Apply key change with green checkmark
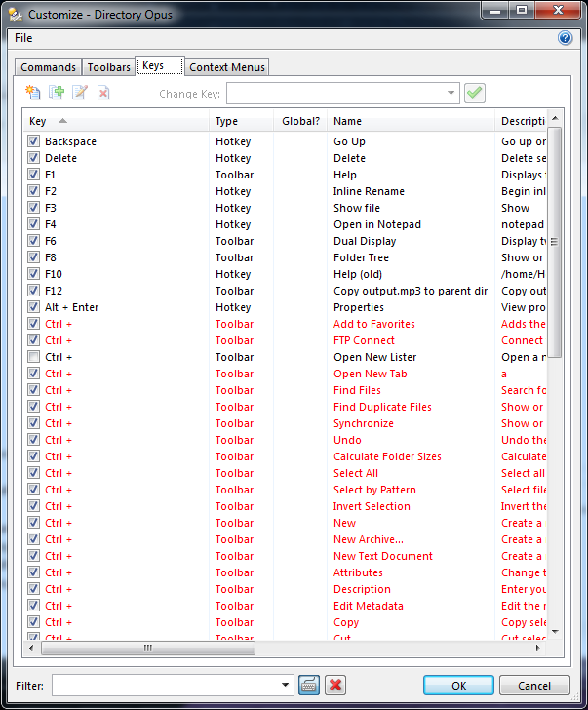 pos(474,94)
